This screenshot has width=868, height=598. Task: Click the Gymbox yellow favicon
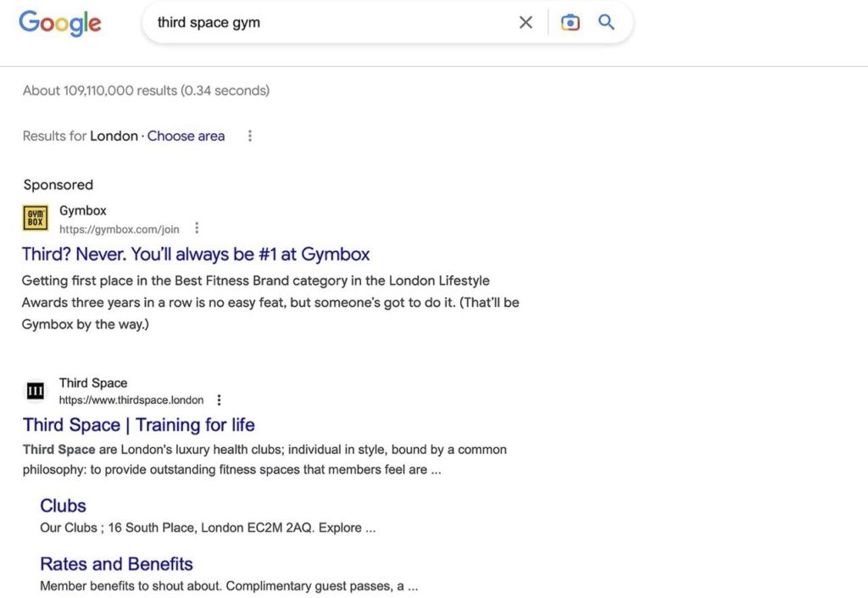click(x=35, y=219)
